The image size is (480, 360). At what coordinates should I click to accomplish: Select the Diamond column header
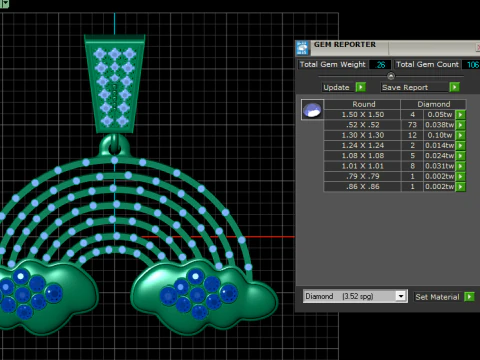[433, 104]
